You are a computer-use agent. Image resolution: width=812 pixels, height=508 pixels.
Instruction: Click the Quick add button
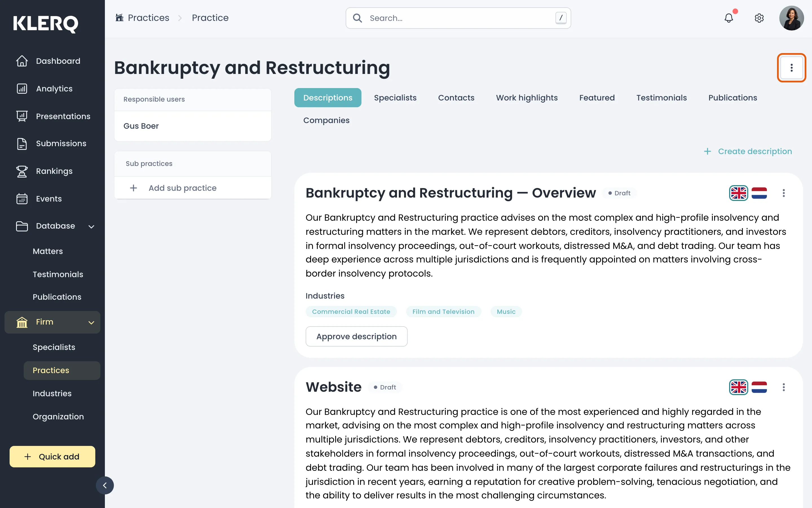coord(52,457)
